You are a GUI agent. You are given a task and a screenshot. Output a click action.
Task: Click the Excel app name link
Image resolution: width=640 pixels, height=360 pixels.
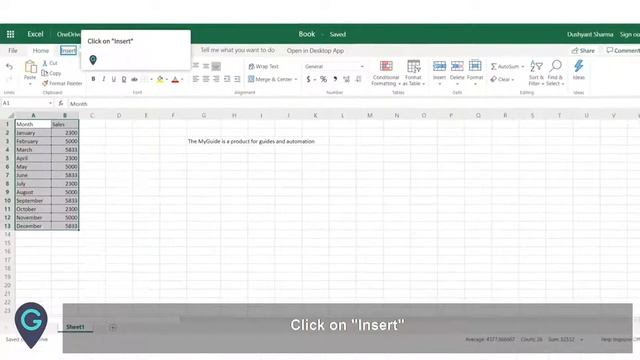pos(35,34)
